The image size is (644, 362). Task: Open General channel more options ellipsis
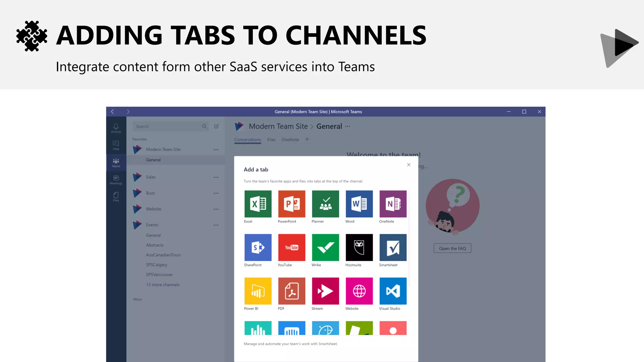click(347, 126)
